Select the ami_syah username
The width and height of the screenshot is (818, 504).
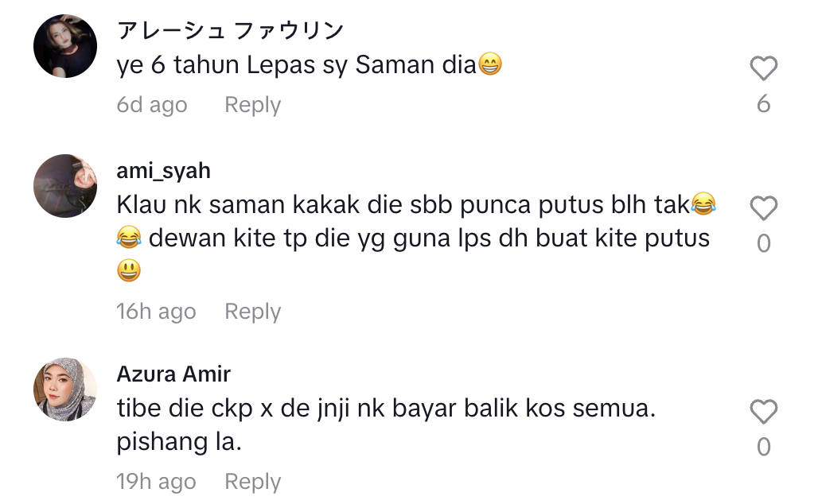click(x=163, y=170)
